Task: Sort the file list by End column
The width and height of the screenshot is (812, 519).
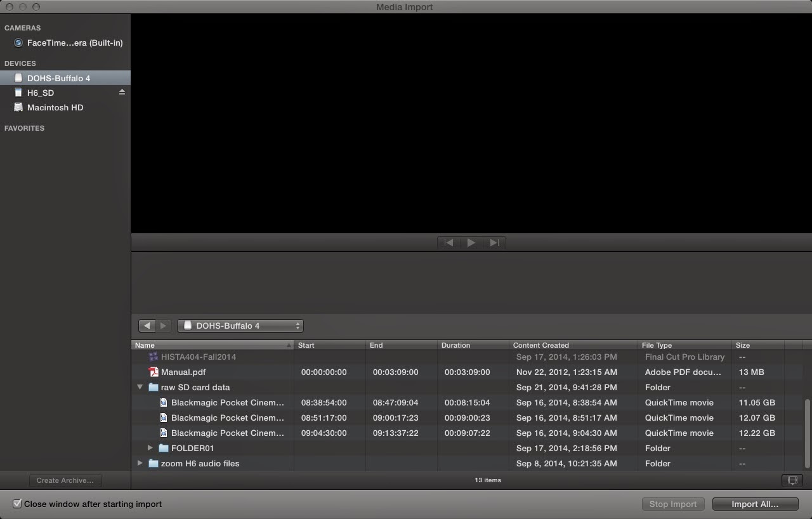Action: 402,345
